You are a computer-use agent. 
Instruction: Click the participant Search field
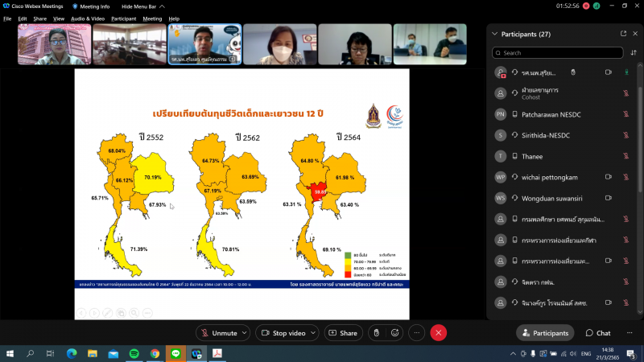coord(557,52)
